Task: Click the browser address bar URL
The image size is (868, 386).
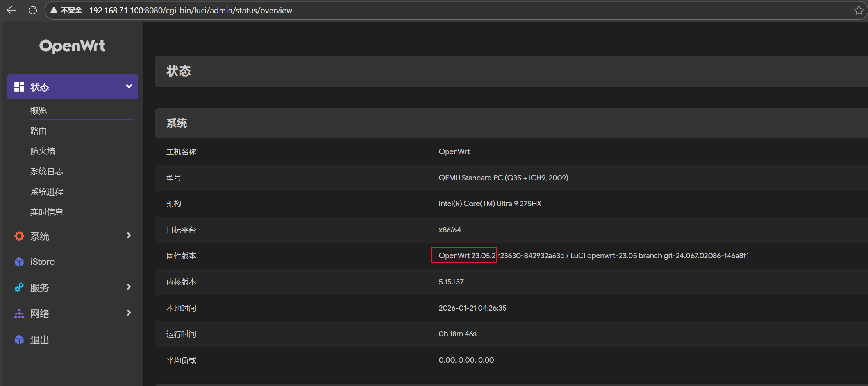Action: (191, 11)
